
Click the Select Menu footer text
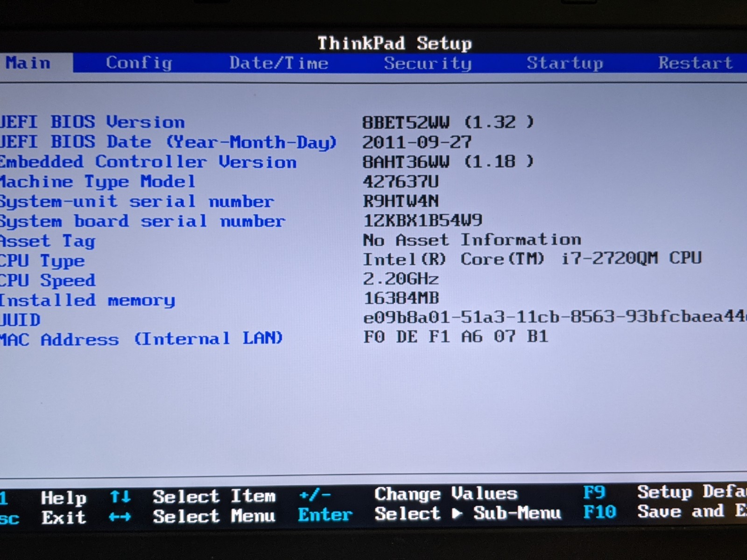click(x=214, y=516)
